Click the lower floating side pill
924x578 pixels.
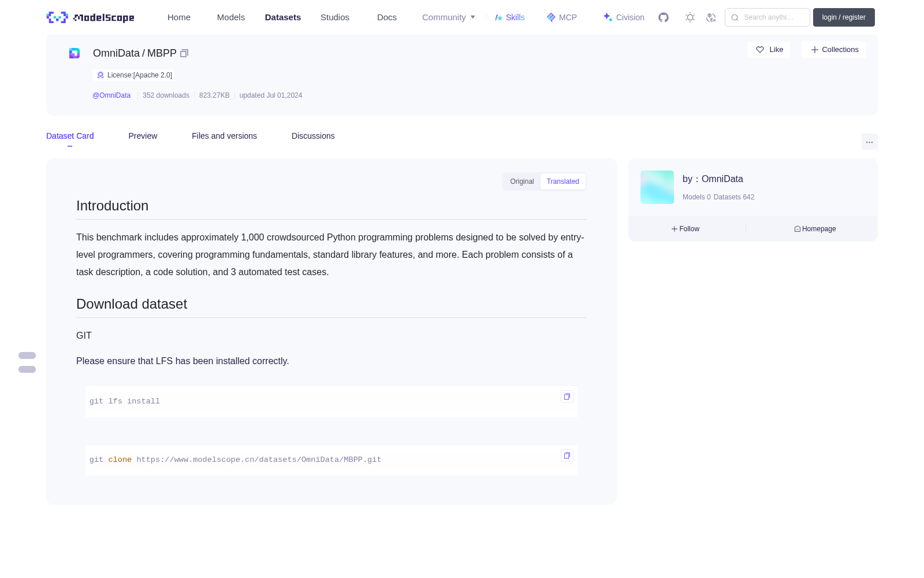pyautogui.click(x=27, y=369)
